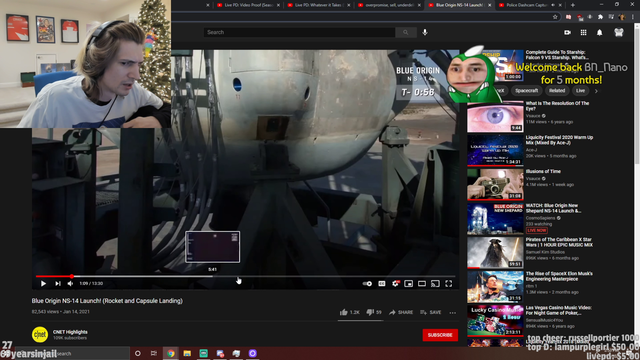
Task: Cast video to a TV
Action: tap(436, 284)
